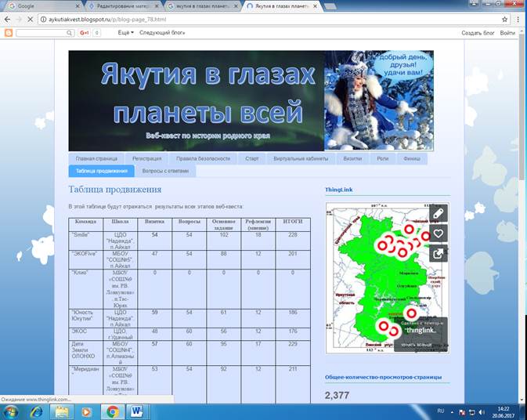527x420 pixels.
Task: Open the Windows Start button
Action: (x=10, y=412)
